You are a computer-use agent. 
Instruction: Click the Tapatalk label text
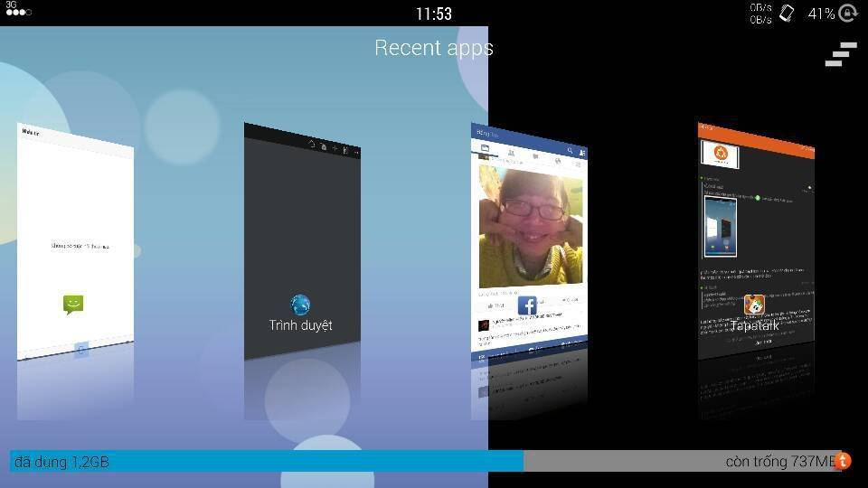tap(755, 325)
